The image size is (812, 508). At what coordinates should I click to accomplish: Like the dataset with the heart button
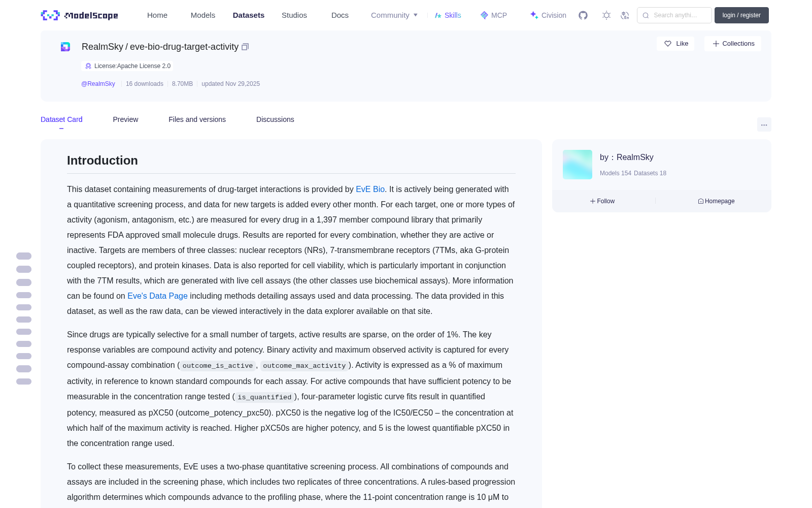point(675,44)
